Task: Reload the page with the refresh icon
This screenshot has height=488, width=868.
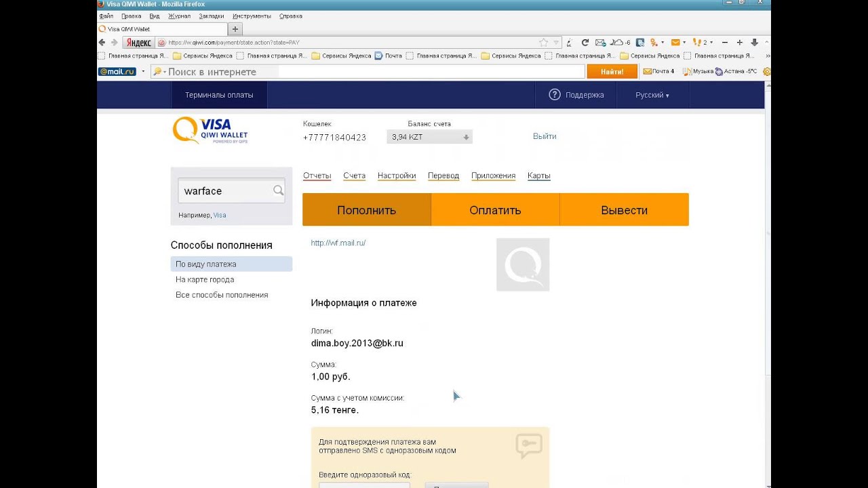Action: click(585, 42)
